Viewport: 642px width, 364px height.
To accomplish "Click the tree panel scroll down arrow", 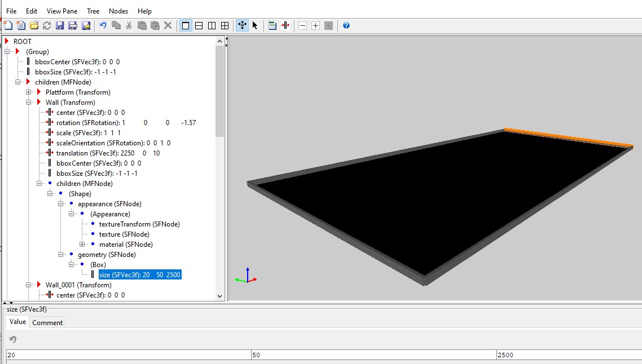I will pyautogui.click(x=220, y=295).
